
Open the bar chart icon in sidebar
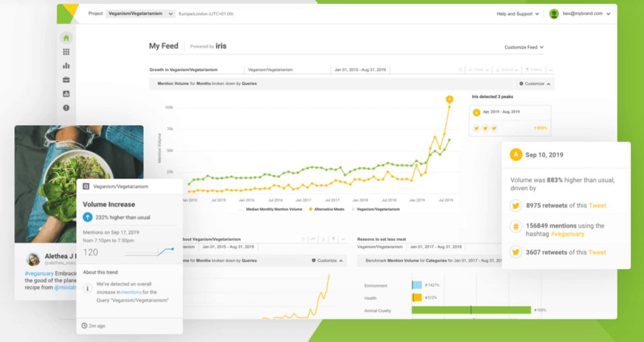pyautogui.click(x=66, y=65)
